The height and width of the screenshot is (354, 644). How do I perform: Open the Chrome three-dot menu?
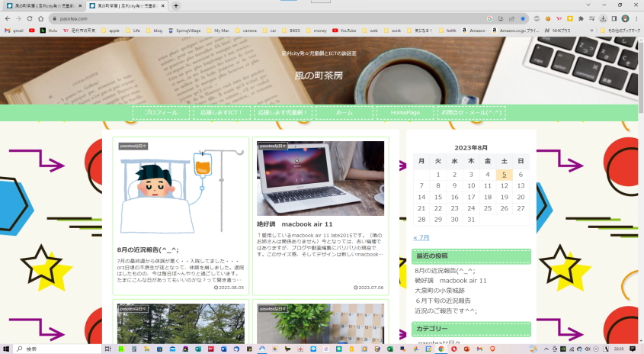636,18
